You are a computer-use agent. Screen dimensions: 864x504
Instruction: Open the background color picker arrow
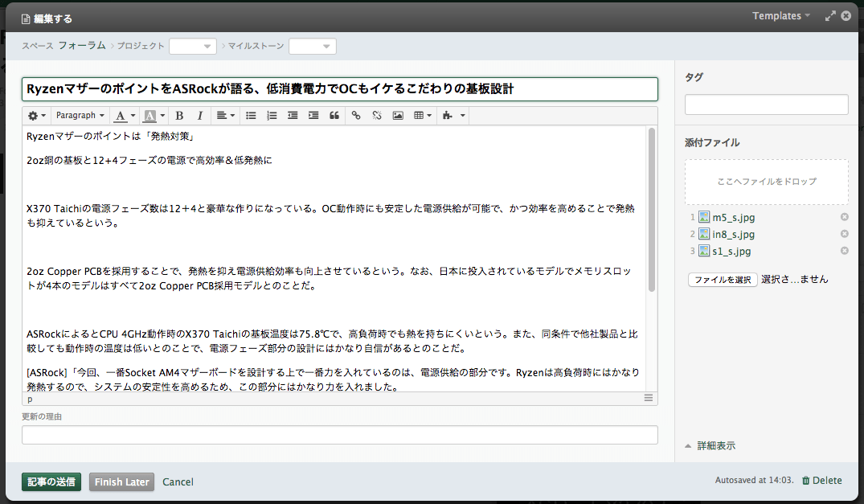coord(162,116)
